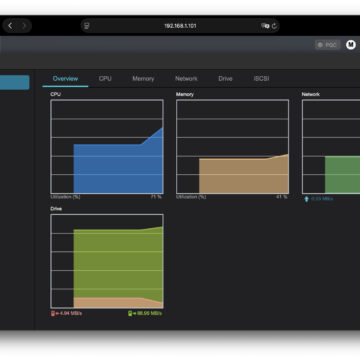Viewport: 360px width, 360px height.
Task: Click the Network chart title label
Action: click(311, 94)
